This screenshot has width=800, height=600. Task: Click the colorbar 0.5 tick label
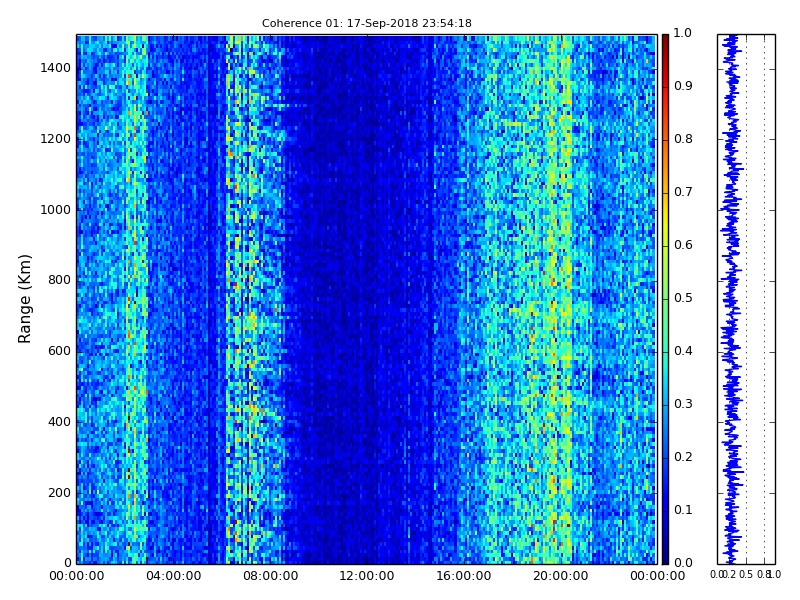(683, 298)
